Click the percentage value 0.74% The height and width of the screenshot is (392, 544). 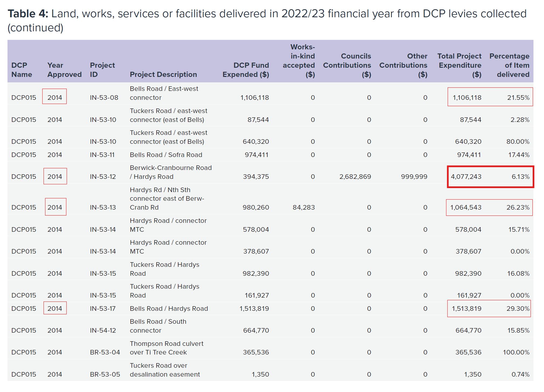(521, 374)
